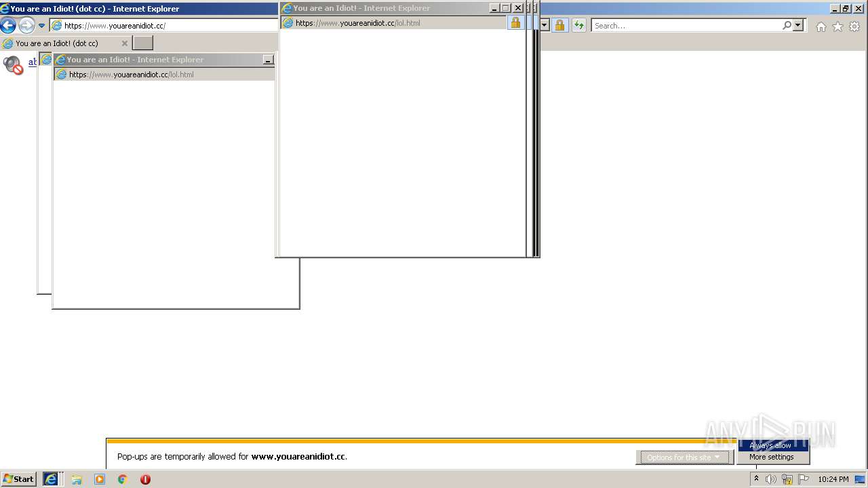The width and height of the screenshot is (868, 488).
Task: Click the Start button
Action: pyautogui.click(x=18, y=479)
